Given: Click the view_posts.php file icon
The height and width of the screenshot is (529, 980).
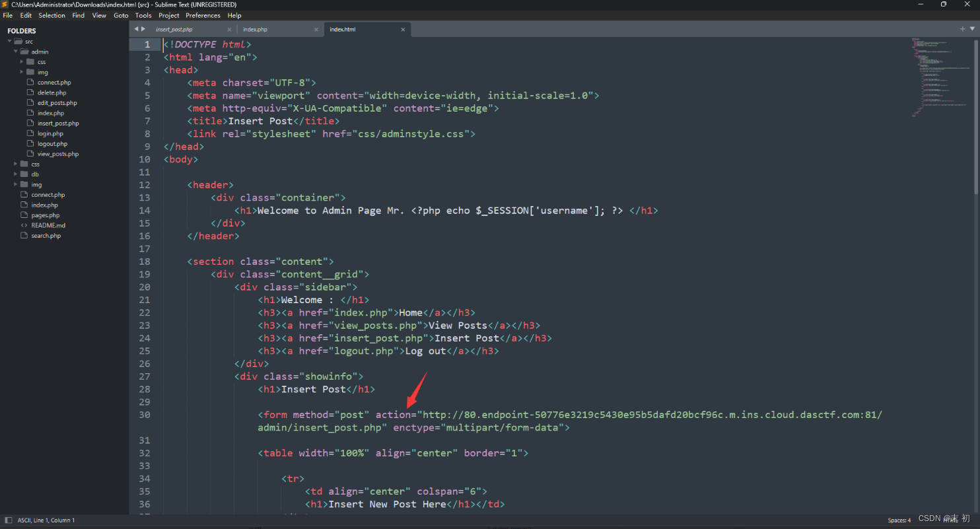Looking at the screenshot, I should pyautogui.click(x=30, y=154).
